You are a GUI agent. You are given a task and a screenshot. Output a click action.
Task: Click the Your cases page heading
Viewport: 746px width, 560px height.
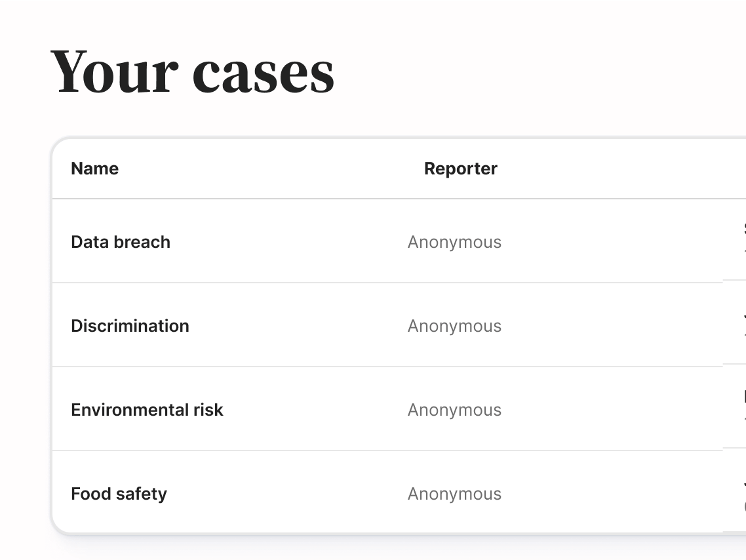pyautogui.click(x=193, y=71)
